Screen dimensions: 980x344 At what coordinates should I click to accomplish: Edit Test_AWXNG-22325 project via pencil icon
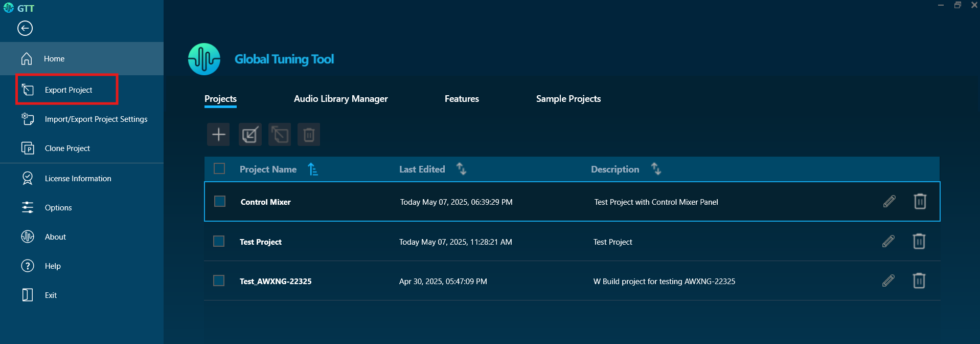coord(888,281)
